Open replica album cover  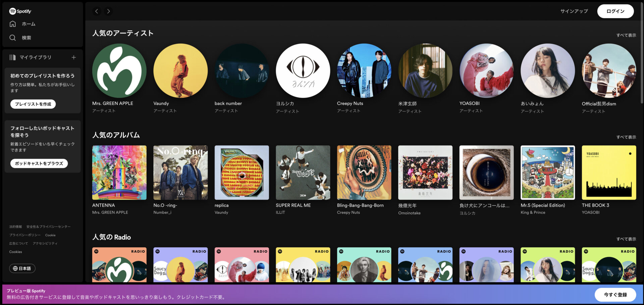(x=242, y=173)
